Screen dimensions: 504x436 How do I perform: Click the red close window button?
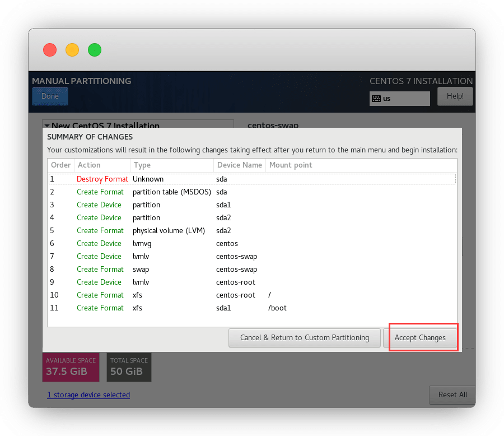(x=50, y=50)
